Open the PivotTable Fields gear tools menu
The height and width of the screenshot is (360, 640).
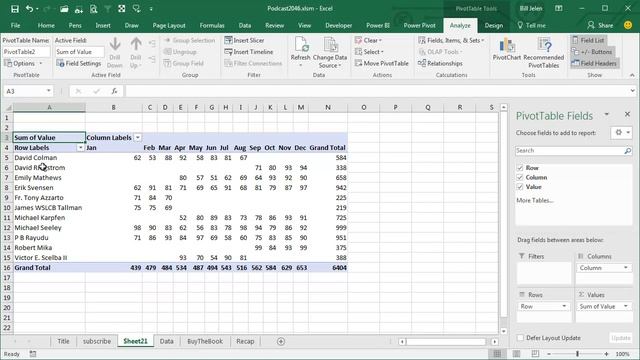tap(622, 133)
